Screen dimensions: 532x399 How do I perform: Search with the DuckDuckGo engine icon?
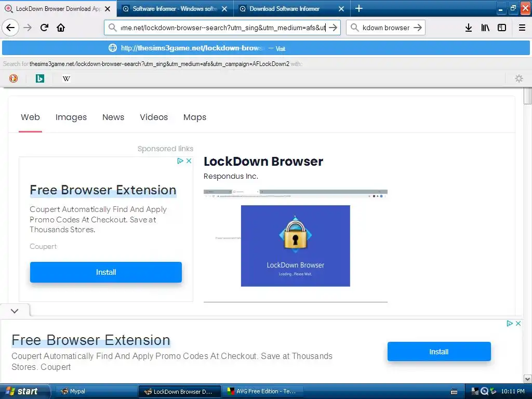point(14,78)
